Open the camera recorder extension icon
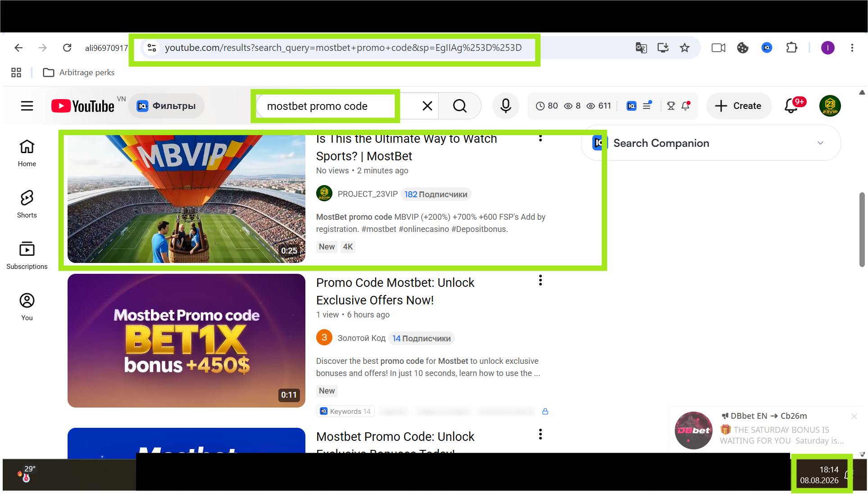The height and width of the screenshot is (494, 868). click(718, 48)
